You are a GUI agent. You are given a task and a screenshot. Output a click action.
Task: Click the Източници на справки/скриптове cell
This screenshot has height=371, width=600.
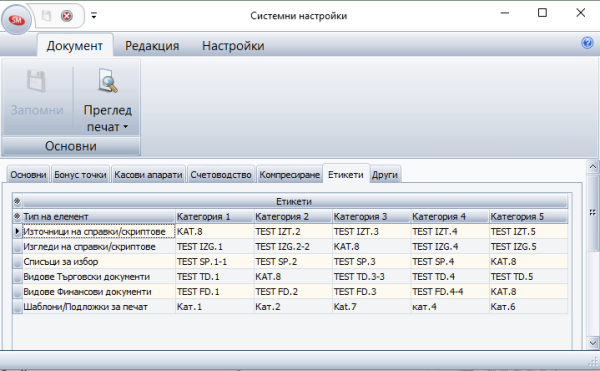[99, 231]
